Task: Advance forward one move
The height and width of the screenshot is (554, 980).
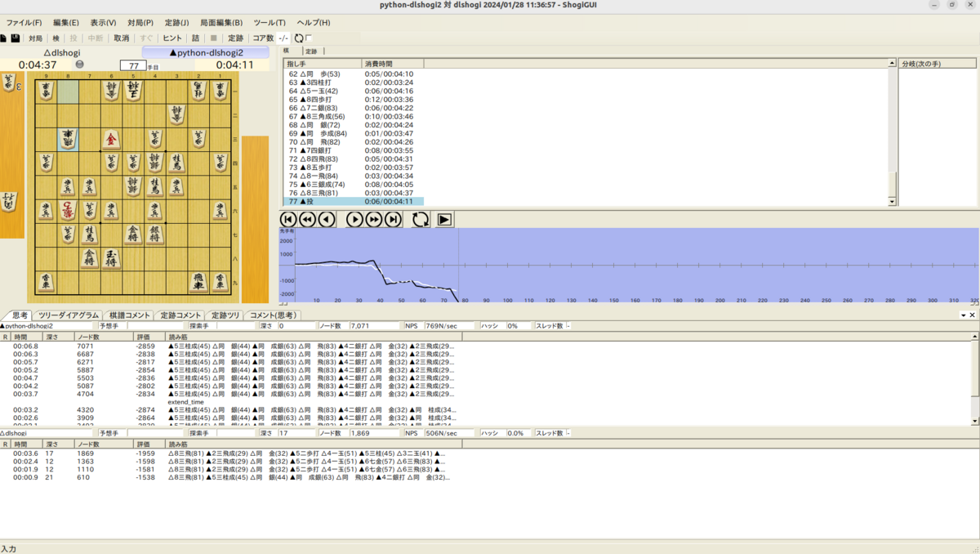Action: (355, 219)
